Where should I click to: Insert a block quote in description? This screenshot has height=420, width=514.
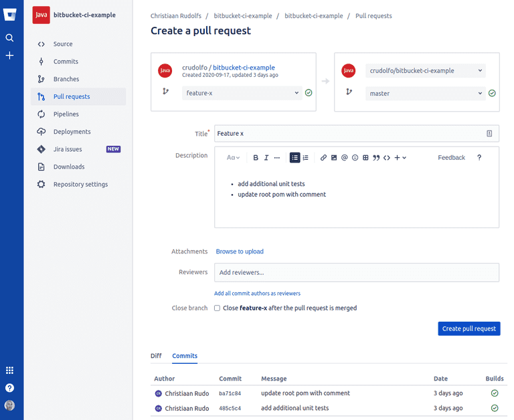[x=376, y=158]
